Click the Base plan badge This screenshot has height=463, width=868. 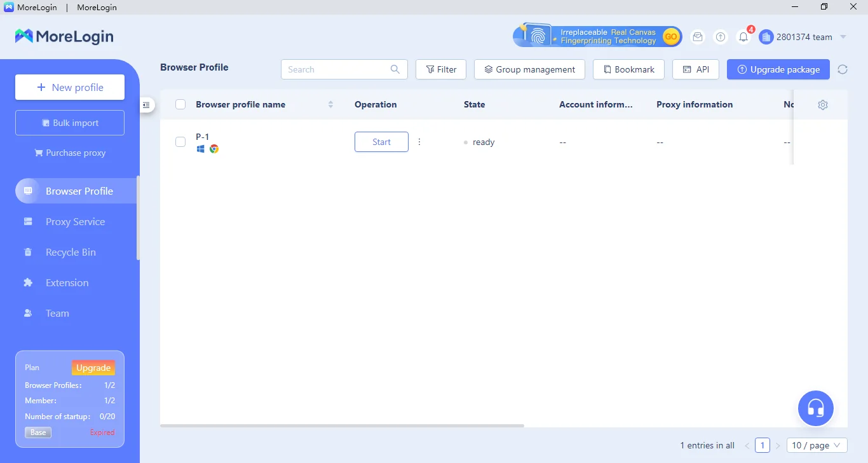tap(38, 432)
